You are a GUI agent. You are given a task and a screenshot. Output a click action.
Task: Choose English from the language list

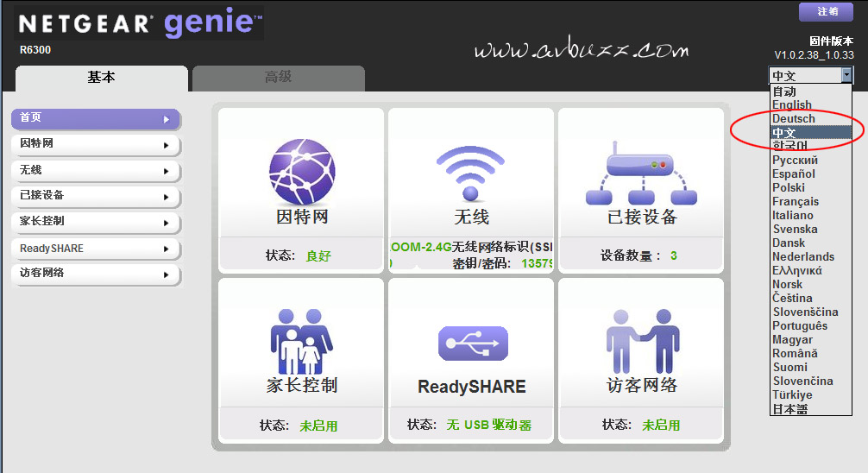791,105
